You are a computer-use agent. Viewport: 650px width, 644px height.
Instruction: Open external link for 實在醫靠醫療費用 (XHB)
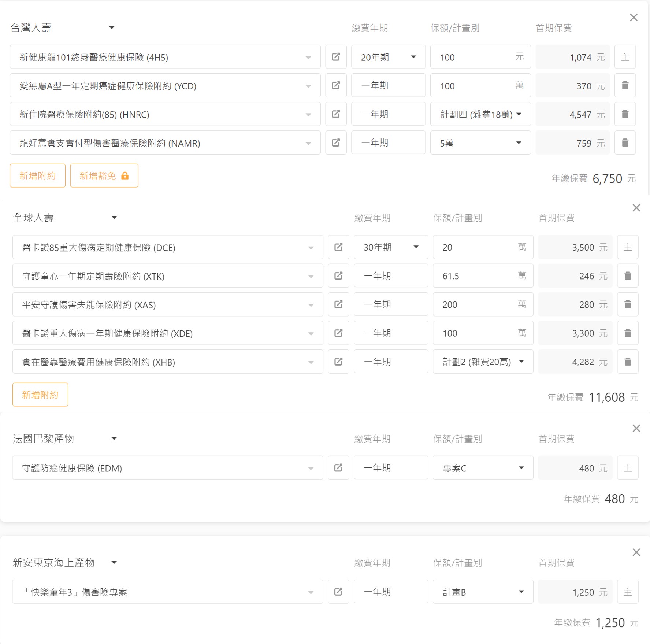[338, 362]
